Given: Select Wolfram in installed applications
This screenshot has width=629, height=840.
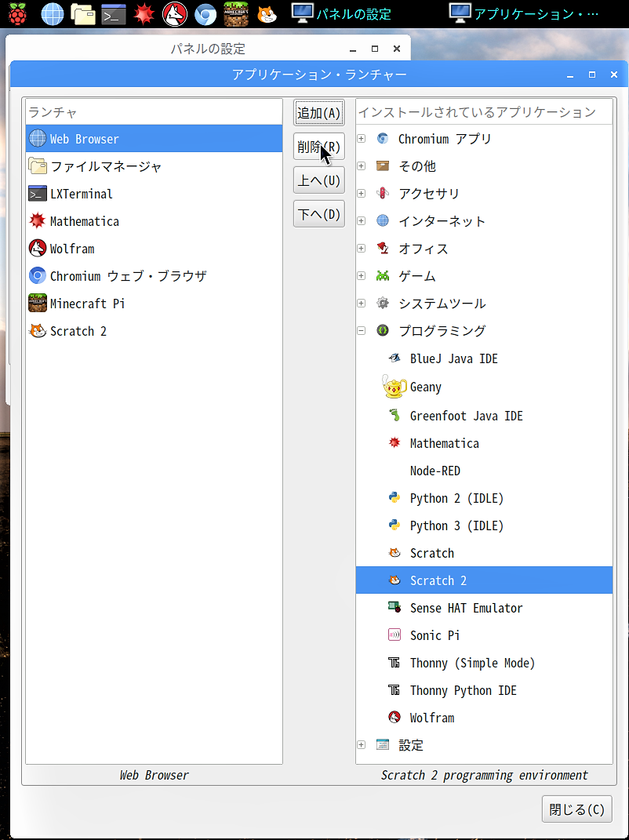Looking at the screenshot, I should [432, 718].
